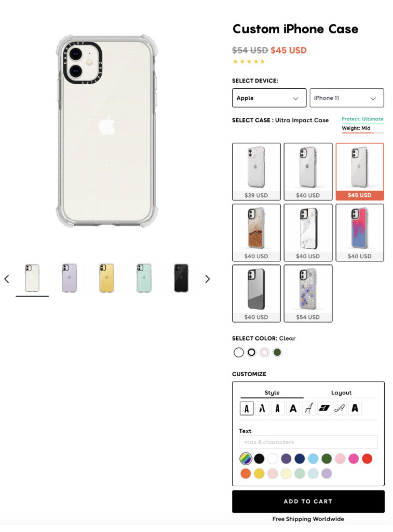Open the Style tab
This screenshot has height=532, width=393.
click(272, 393)
